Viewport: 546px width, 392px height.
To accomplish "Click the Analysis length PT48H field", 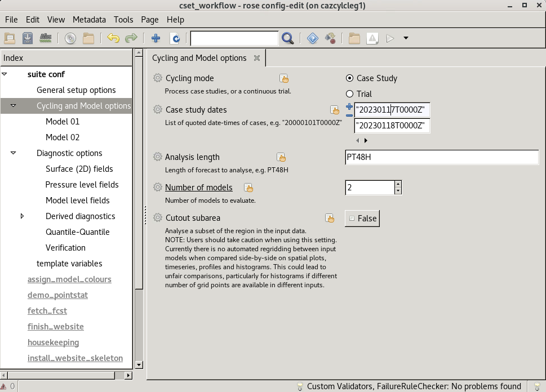I will [x=442, y=157].
